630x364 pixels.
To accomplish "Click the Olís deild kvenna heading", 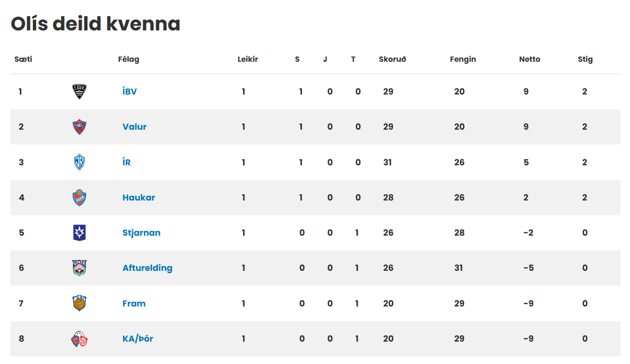I will pos(96,24).
